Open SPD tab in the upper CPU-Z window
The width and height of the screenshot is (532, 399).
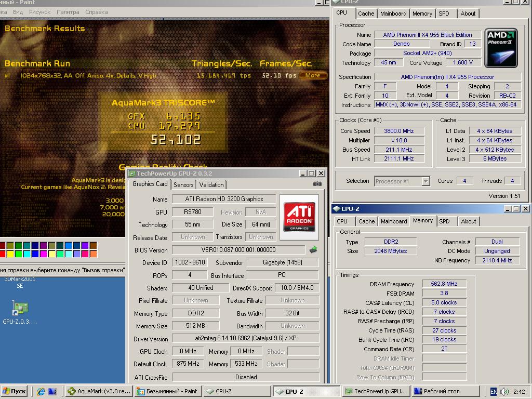coord(444,14)
